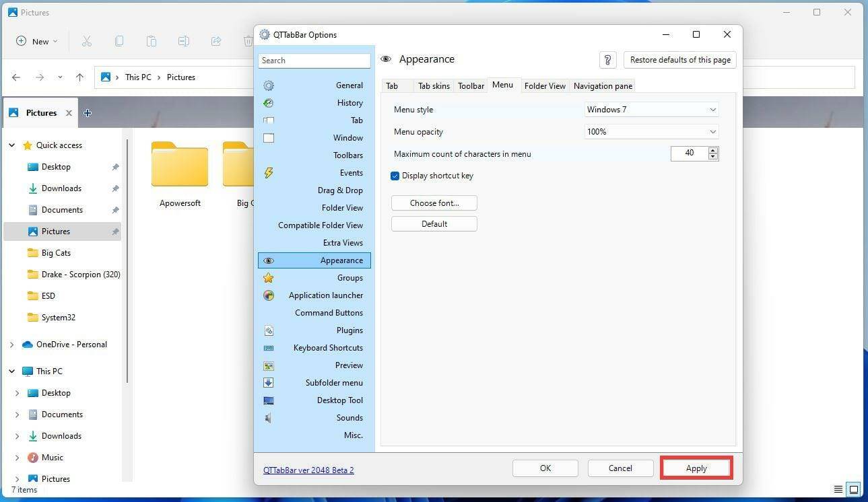
Task: Click the History globe icon
Action: [269, 103]
